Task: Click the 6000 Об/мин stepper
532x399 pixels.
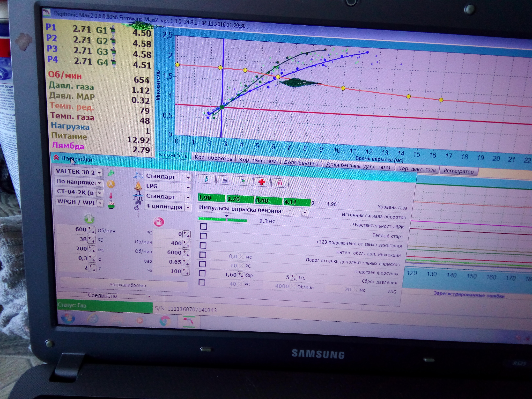Action: pyautogui.click(x=186, y=253)
